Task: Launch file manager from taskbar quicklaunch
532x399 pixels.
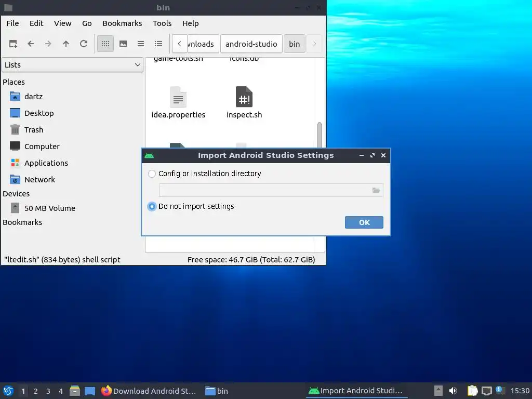Action: [75, 391]
